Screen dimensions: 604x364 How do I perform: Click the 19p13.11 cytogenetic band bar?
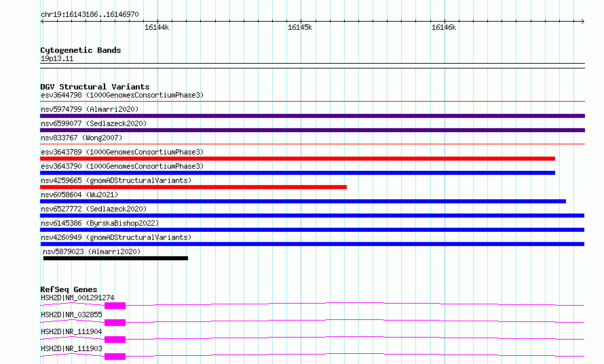(x=312, y=66)
